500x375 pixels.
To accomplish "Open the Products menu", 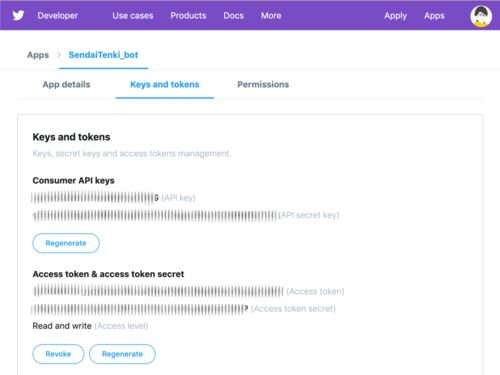I will [188, 16].
